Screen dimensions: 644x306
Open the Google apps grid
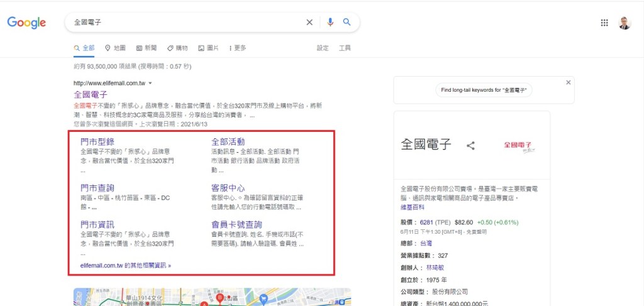point(604,23)
